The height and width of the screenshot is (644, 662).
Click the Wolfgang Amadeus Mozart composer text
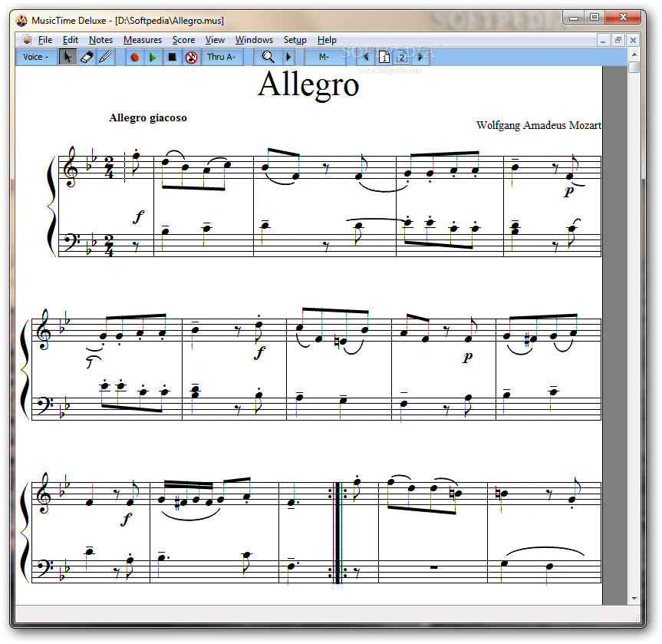click(x=538, y=125)
